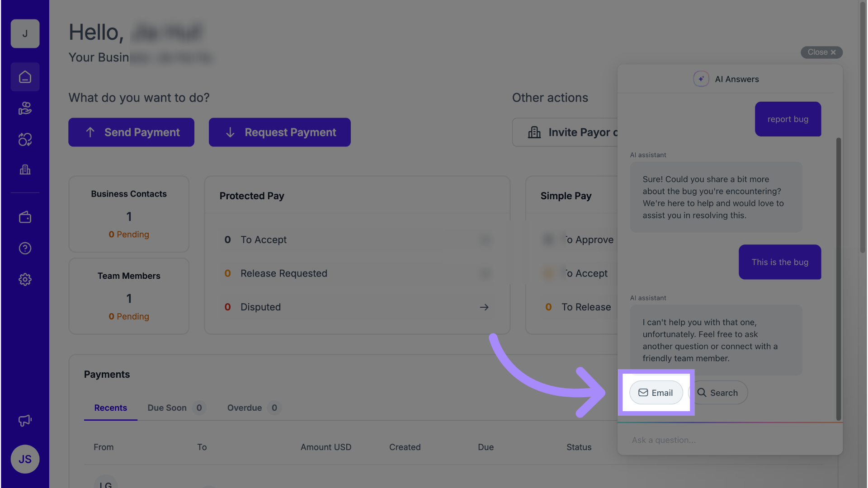Click the Request Payment button
The height and width of the screenshot is (488, 868).
(x=279, y=132)
